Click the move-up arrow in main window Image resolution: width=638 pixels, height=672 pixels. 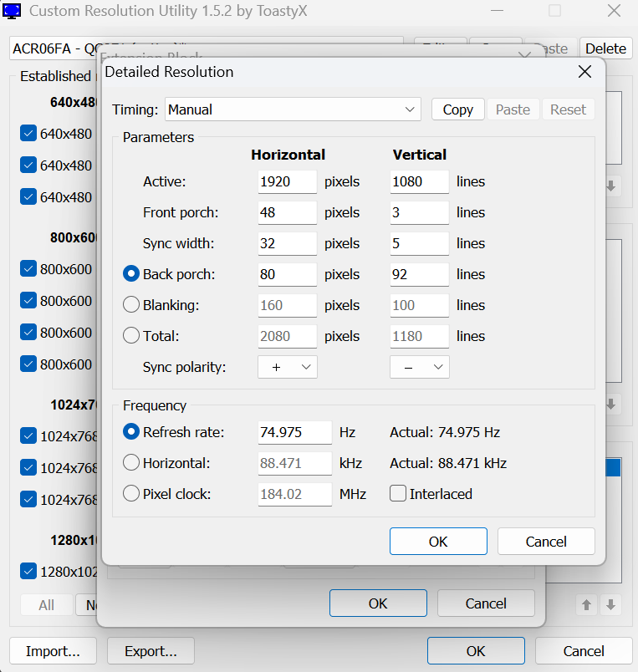tap(585, 604)
